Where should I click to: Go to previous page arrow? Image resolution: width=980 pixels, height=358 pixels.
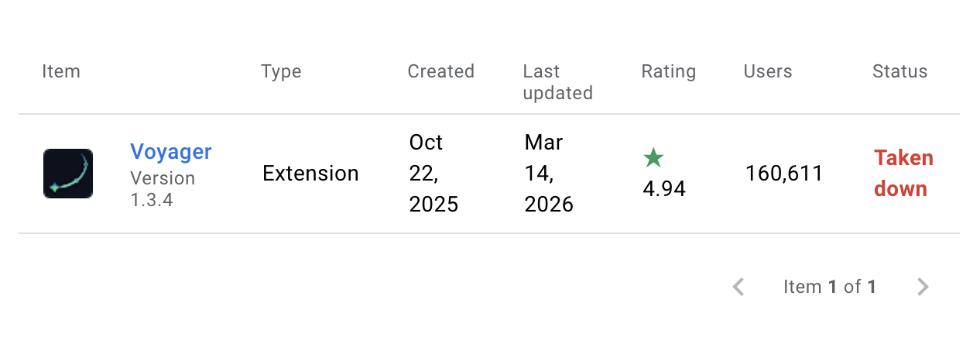pos(738,287)
